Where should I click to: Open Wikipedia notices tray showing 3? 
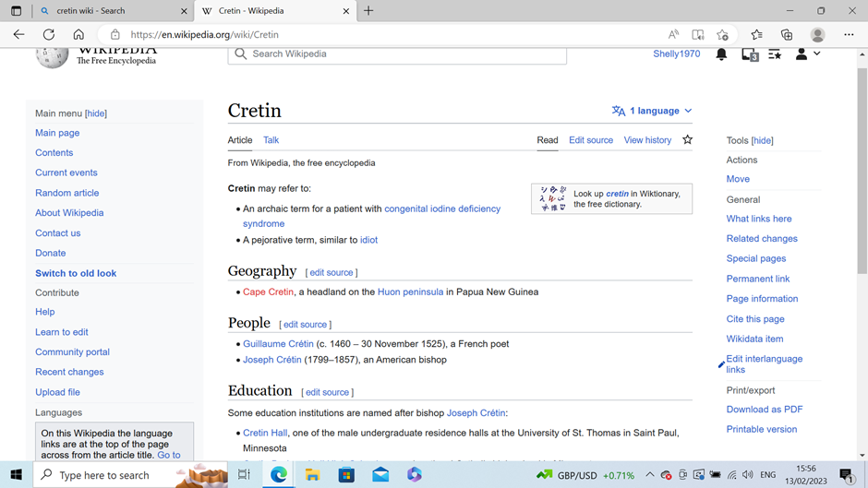749,54
